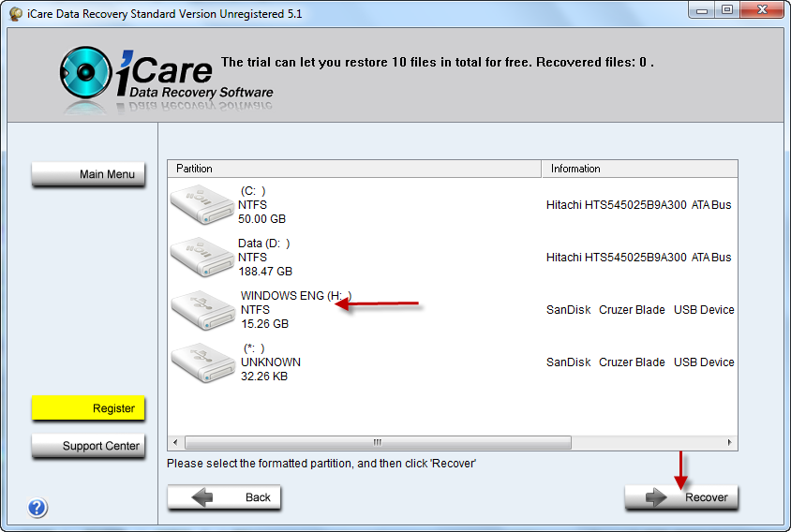Sort by the Partition column header
Screen dimensions: 791x532
tap(354, 169)
